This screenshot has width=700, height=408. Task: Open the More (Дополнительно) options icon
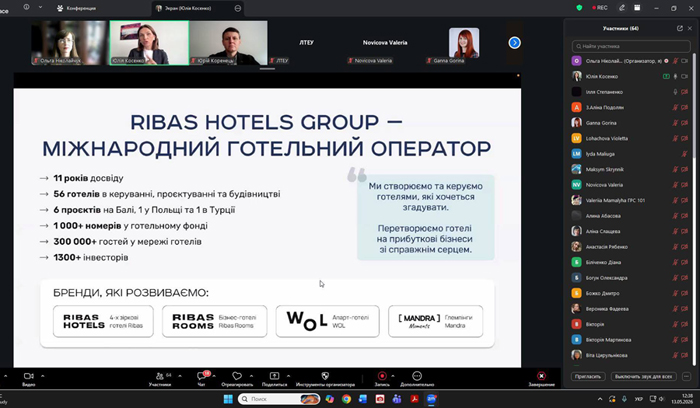[417, 376]
